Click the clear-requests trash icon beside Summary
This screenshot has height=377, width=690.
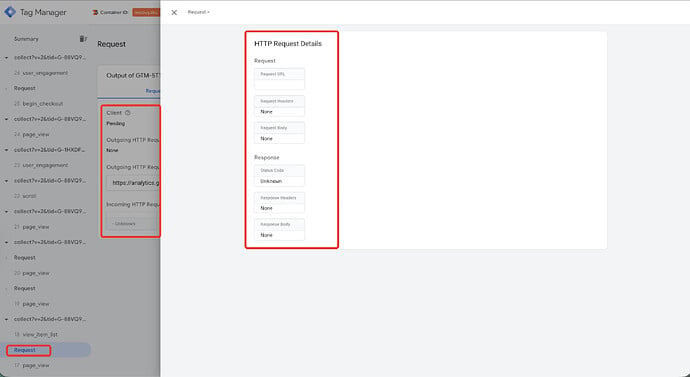[82, 39]
